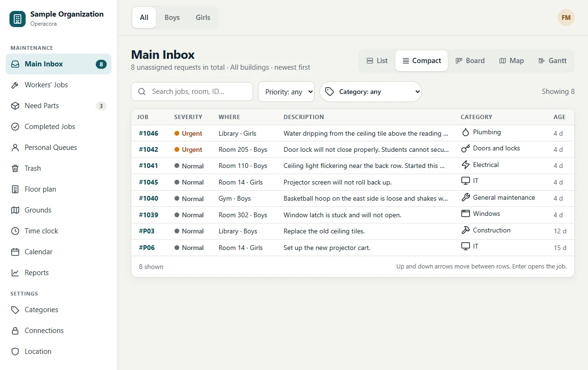
Task: Open job #1042
Action: tap(148, 149)
